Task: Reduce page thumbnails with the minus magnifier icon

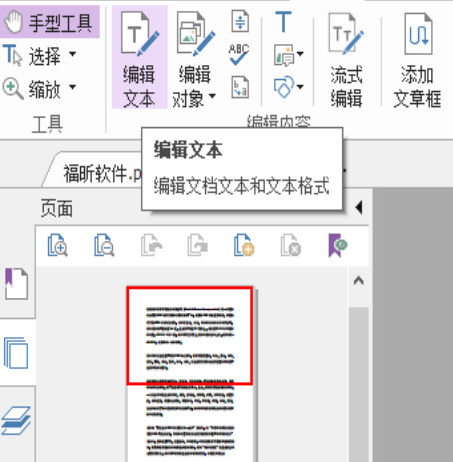Action: (x=104, y=245)
